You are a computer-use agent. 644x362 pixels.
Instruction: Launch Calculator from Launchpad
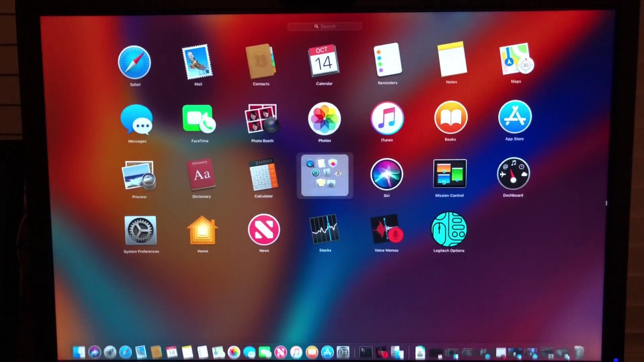pos(263,175)
